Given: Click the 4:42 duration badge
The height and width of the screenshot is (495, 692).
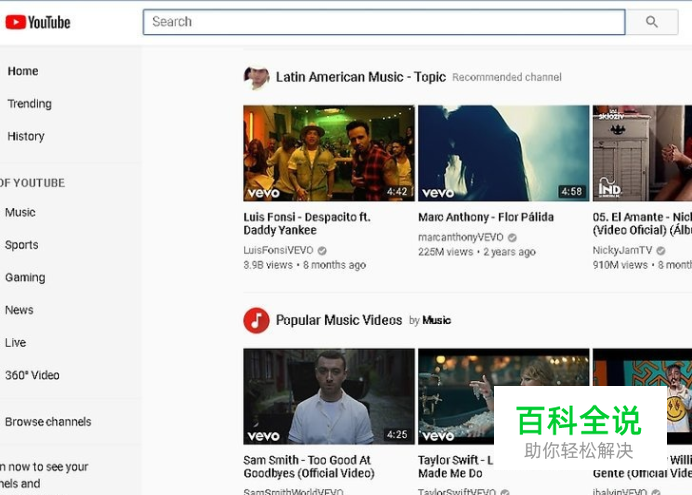Looking at the screenshot, I should 398,191.
